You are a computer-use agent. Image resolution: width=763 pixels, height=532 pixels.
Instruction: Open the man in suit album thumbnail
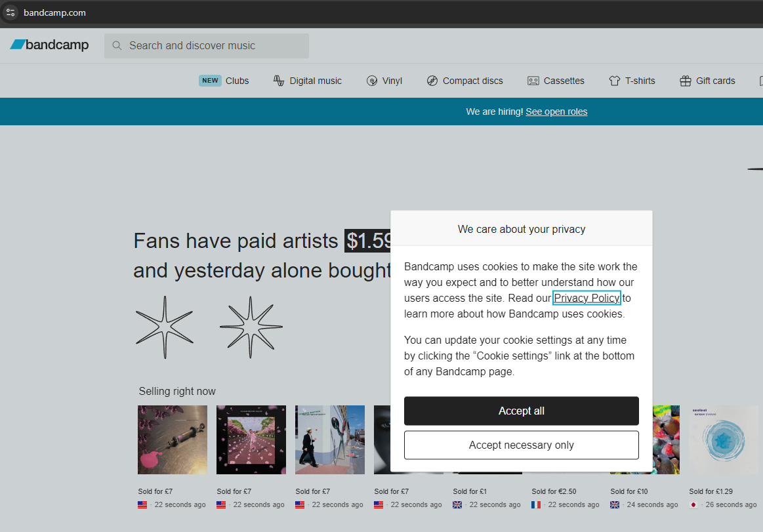point(330,440)
